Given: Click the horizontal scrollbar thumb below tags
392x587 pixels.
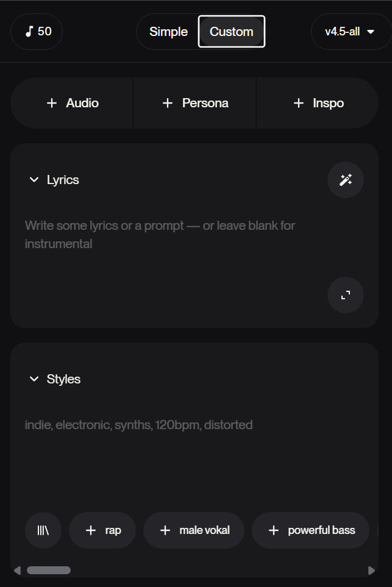Looking at the screenshot, I should tap(49, 570).
